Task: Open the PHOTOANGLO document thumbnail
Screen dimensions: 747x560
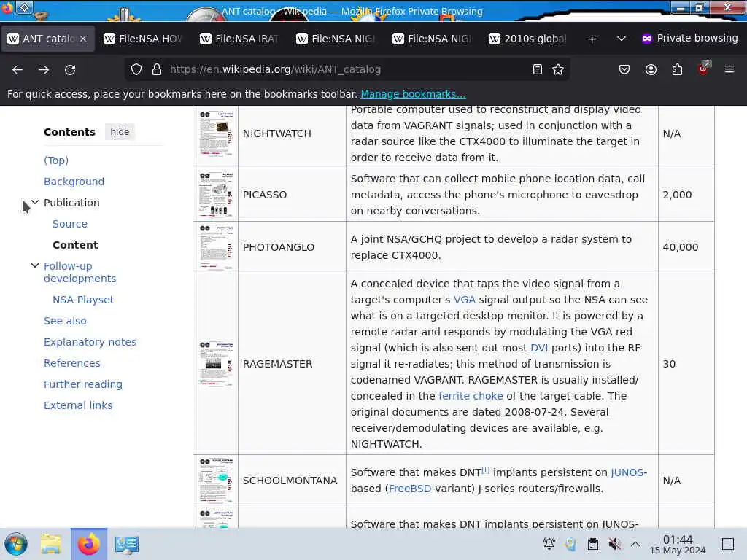Action: [x=216, y=247]
